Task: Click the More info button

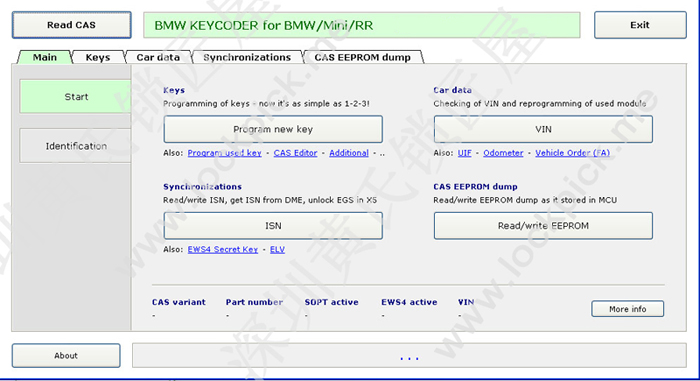Action: (628, 309)
